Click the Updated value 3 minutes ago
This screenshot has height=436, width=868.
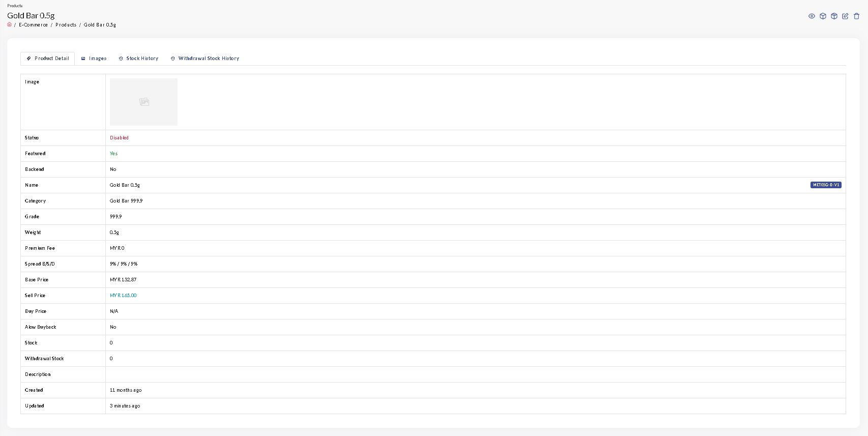point(125,406)
